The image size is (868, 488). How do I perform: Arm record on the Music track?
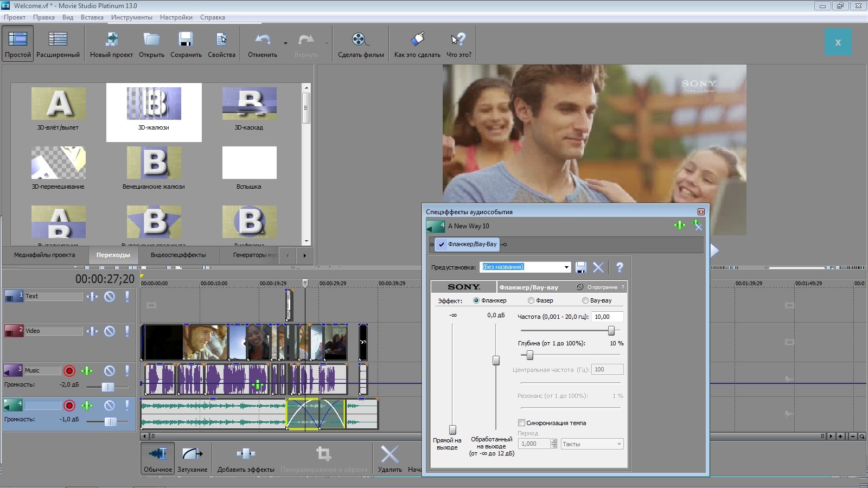69,371
